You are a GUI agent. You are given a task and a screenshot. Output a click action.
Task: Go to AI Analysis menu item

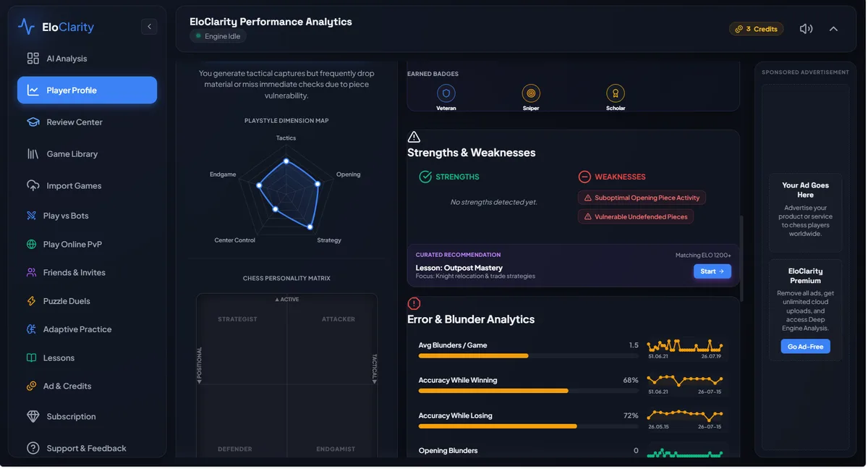click(87, 59)
